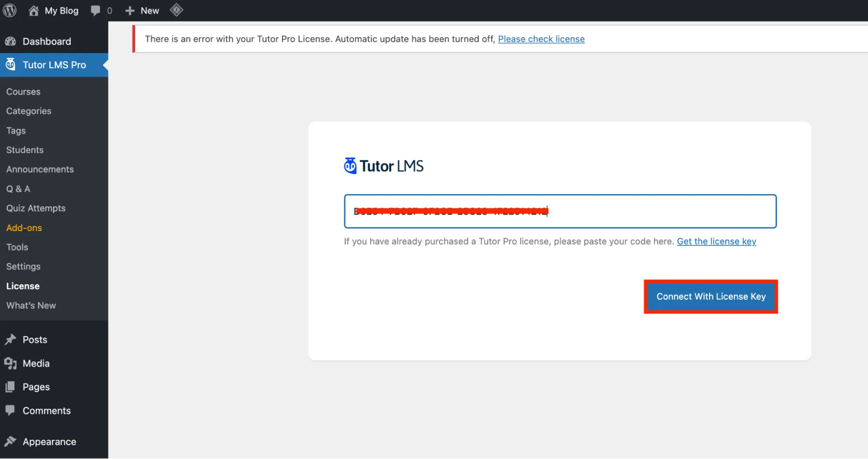The image size is (868, 459).
Task: Select Tutor LMS Pro in sidebar
Action: (54, 65)
